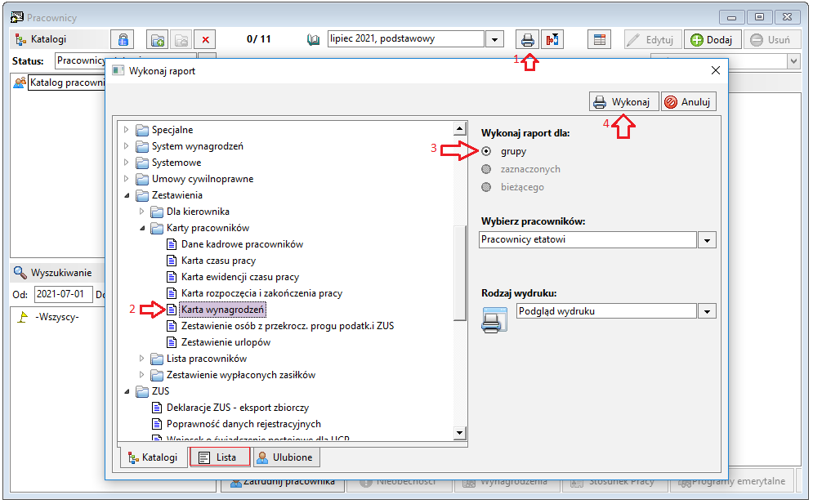This screenshot has width=813, height=504.
Task: Click the report tree vertical scrollbar thumb
Action: pos(459,274)
